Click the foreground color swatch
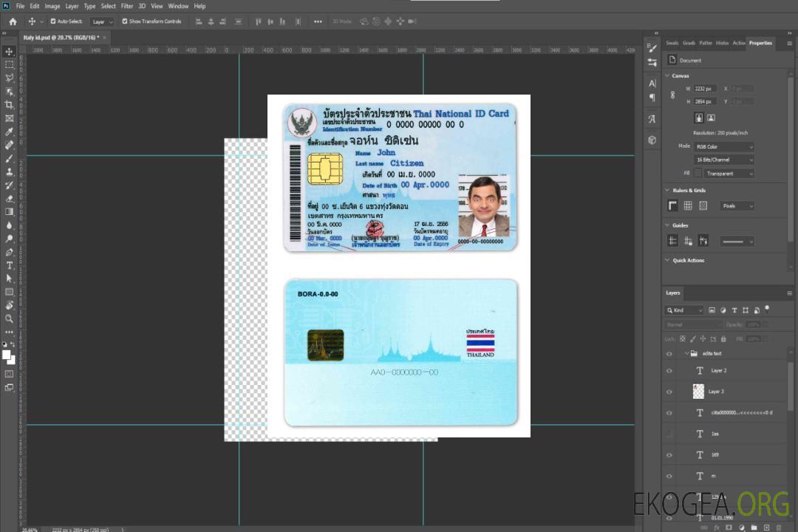The width and height of the screenshot is (798, 532). tap(6, 355)
